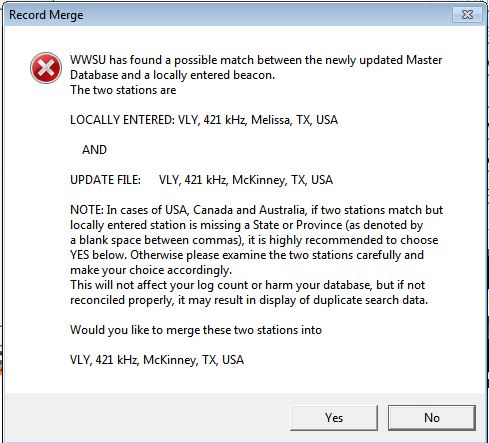Click the line beginning 'YES below. Otherwise'

(x=247, y=255)
